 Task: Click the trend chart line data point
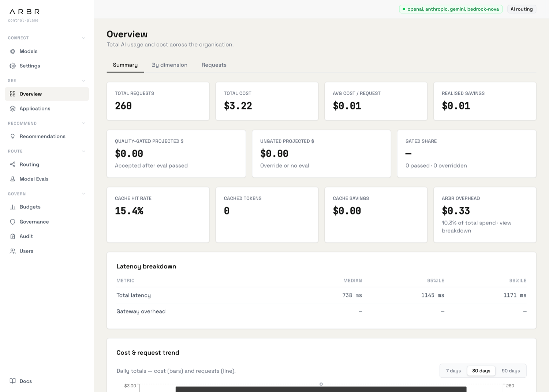pyautogui.click(x=321, y=384)
